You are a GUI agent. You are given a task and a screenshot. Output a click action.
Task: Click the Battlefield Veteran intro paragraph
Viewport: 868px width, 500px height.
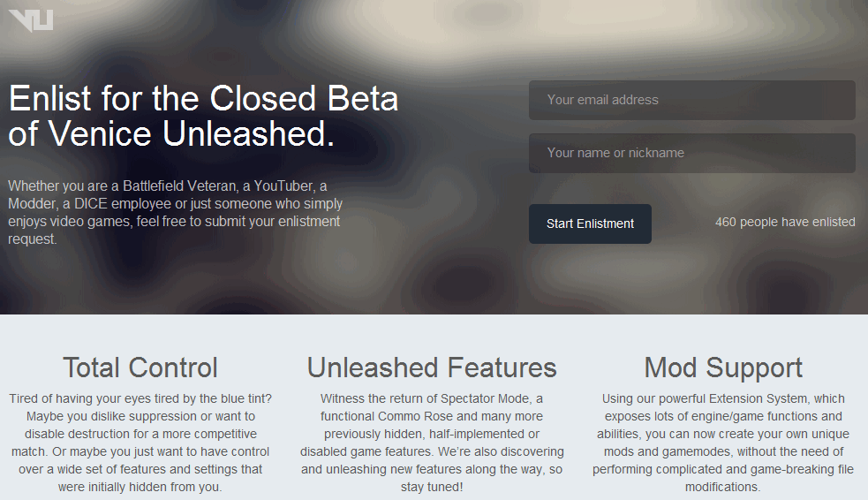[176, 213]
